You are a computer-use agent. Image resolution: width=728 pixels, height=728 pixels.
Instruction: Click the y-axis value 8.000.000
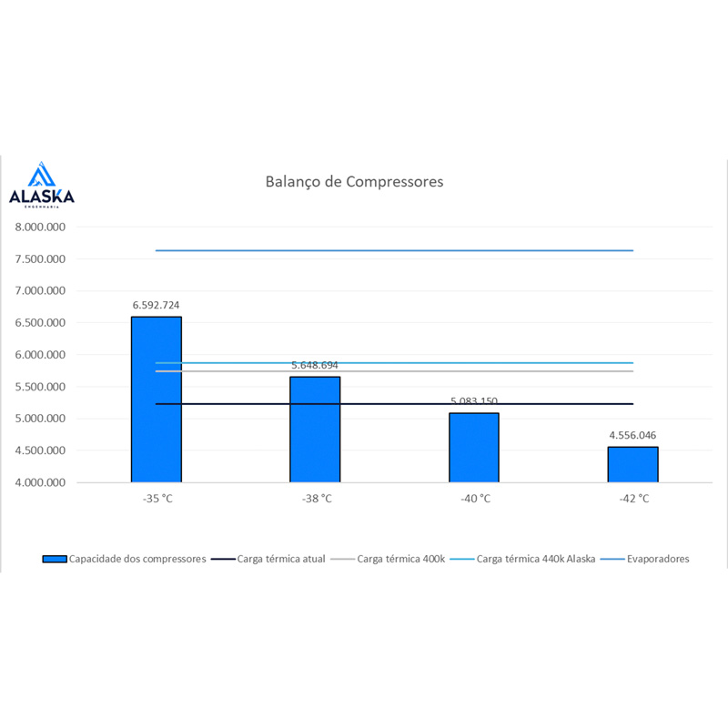pos(40,227)
